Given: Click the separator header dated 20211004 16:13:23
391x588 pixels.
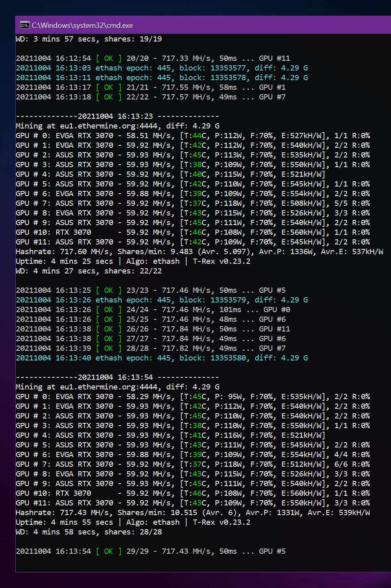Looking at the screenshot, I should pos(117,116).
